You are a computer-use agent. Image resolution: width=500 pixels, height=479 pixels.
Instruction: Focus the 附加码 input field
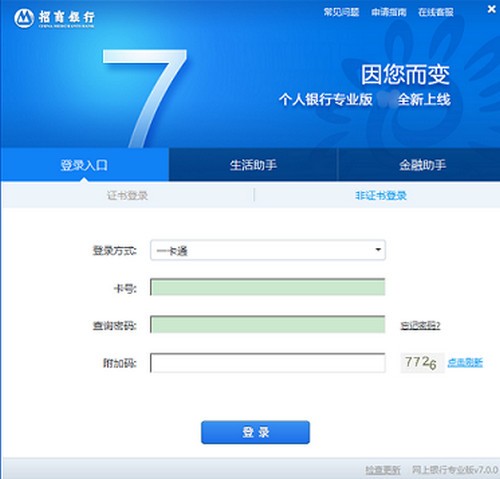coord(268,363)
